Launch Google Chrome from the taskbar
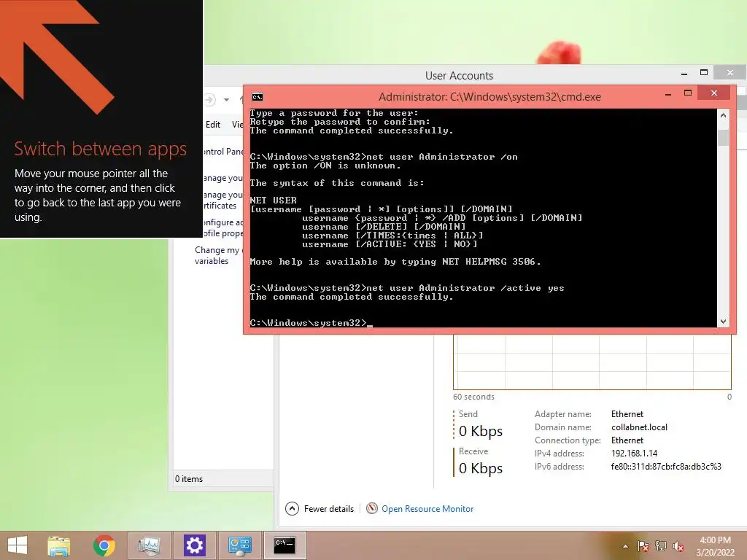Viewport: 747px width, 560px height. point(104,545)
